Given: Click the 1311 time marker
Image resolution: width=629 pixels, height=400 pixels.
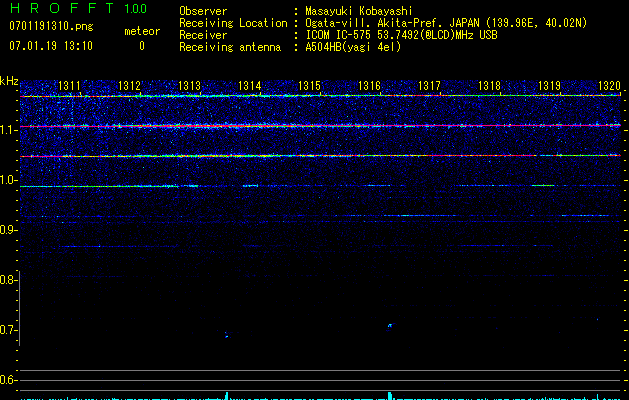Looking at the screenshot, I should [70, 87].
